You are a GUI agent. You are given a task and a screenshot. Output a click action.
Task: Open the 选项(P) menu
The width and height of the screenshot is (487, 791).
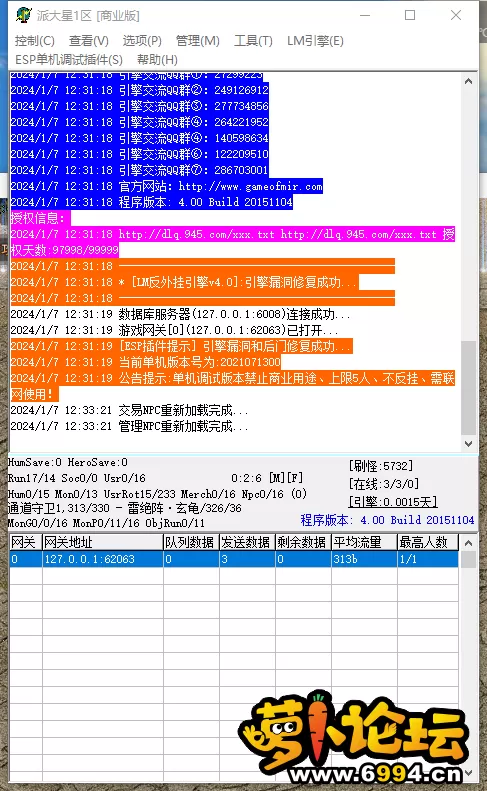142,41
